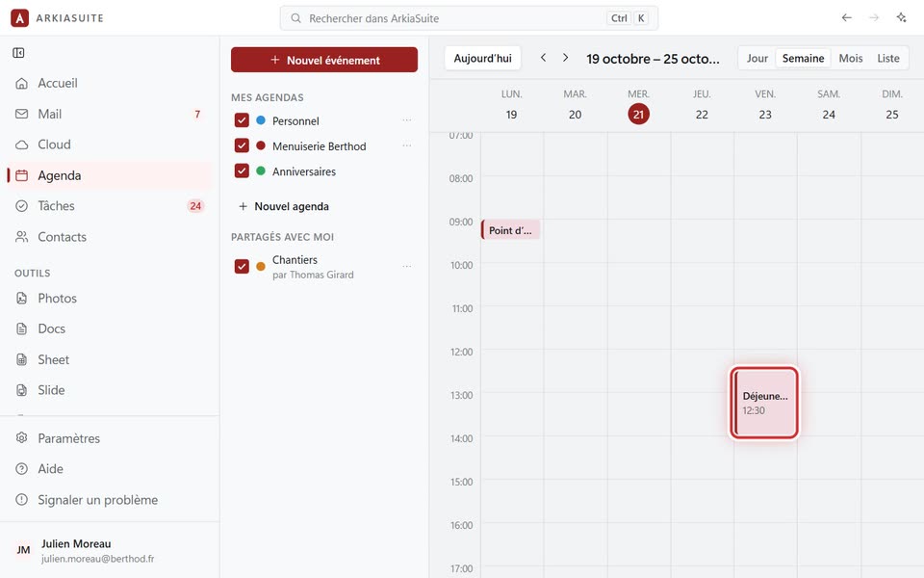The image size is (924, 578).
Task: Open Accueil home icon
Action: pyautogui.click(x=22, y=83)
